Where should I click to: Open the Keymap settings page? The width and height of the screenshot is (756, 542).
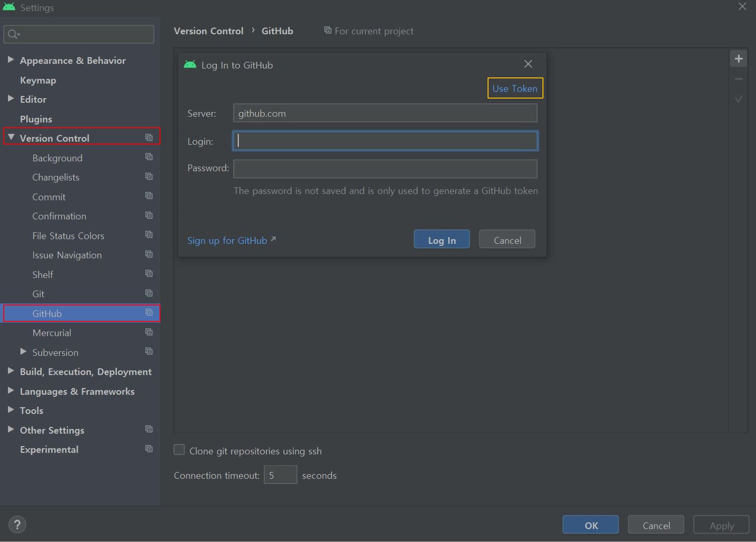pyautogui.click(x=38, y=80)
